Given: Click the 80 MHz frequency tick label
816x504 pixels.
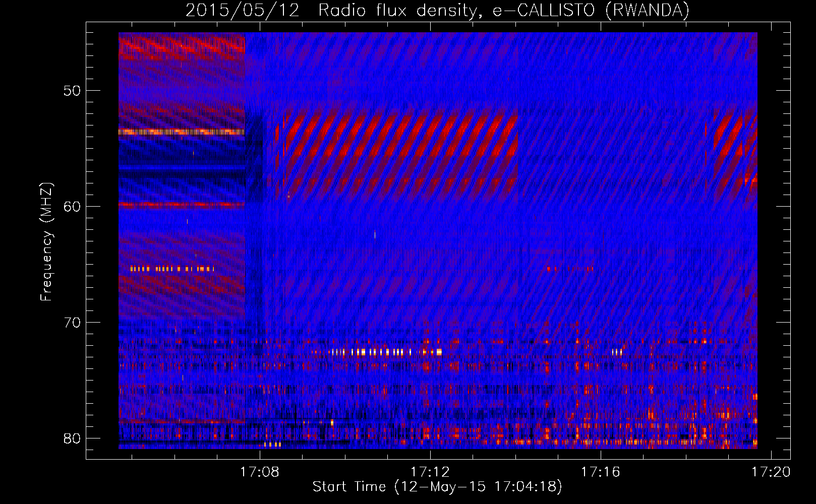Looking at the screenshot, I should pos(73,438).
